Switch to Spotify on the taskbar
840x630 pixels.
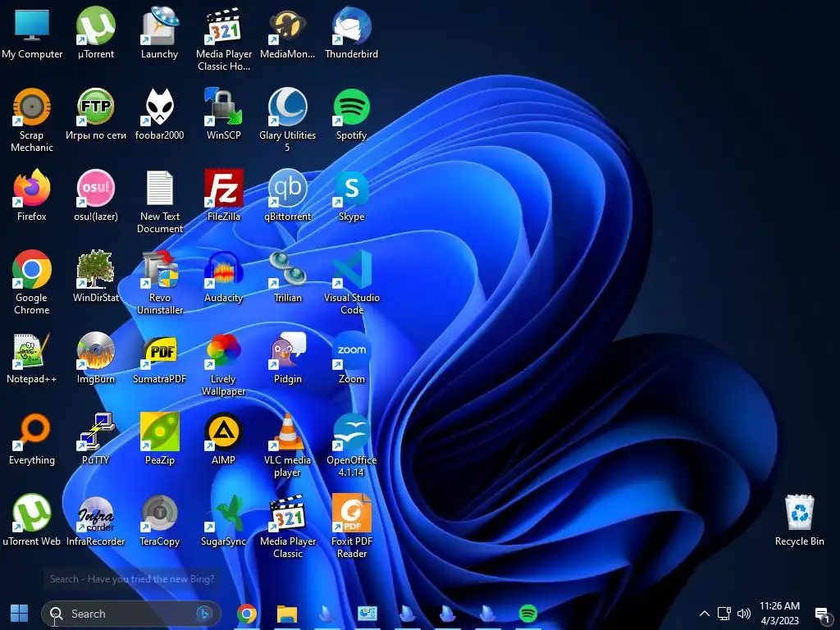(527, 614)
